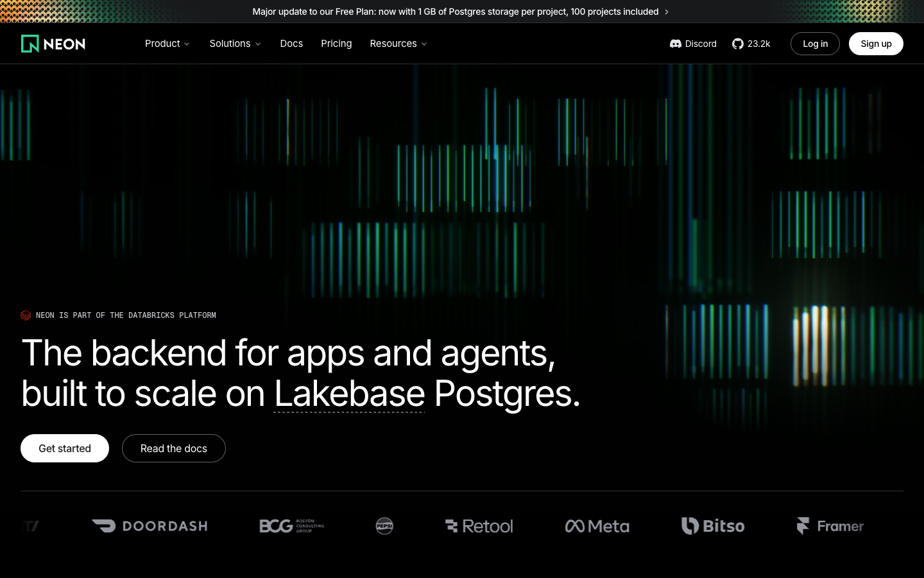Click the Neon logo in the header
Image resolution: width=924 pixels, height=578 pixels.
coord(53,44)
